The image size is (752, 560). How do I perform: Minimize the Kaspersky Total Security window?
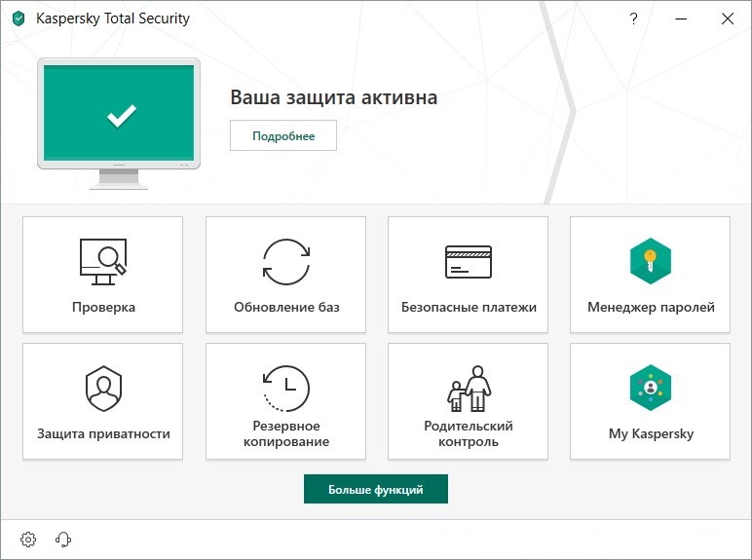[x=681, y=19]
